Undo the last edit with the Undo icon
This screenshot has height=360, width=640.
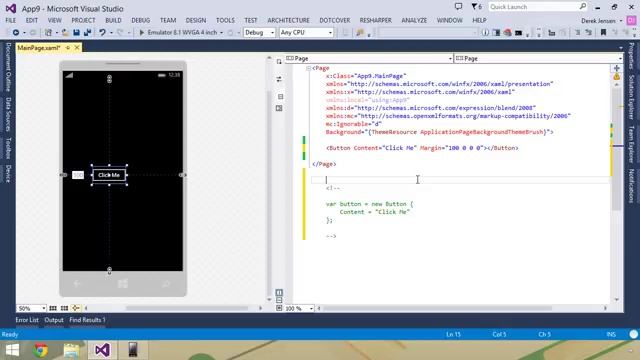click(x=102, y=32)
